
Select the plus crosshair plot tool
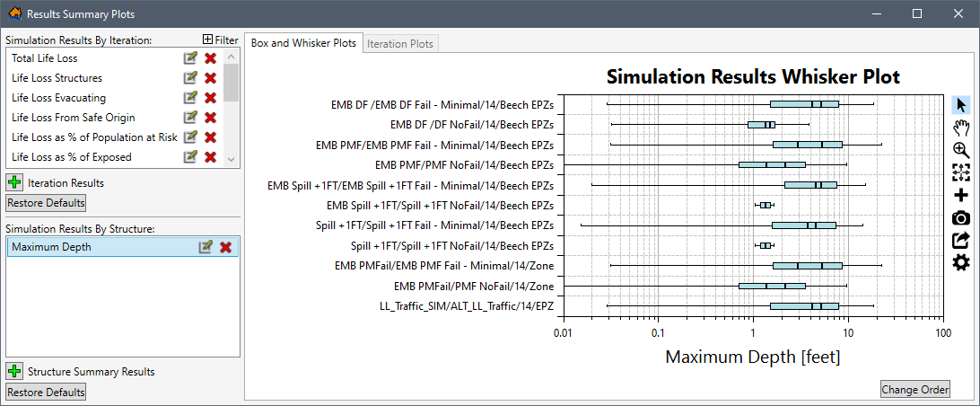(960, 195)
